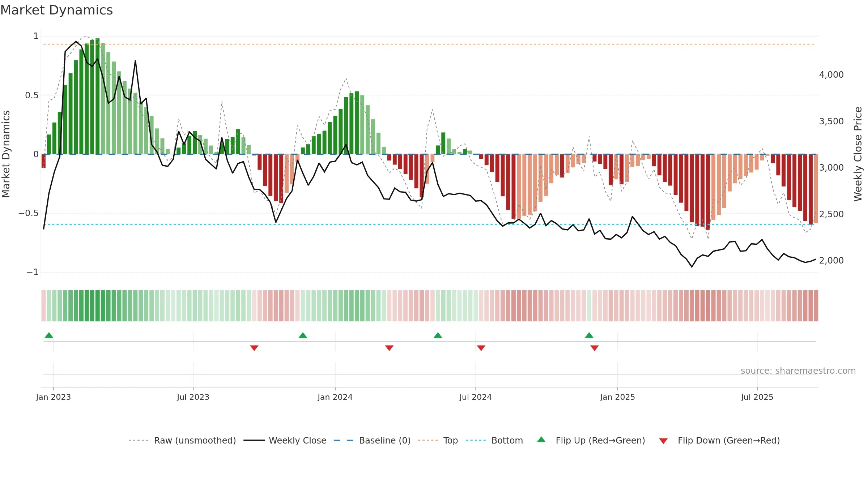Viewport: 868px width, 488px height.
Task: Toggle the Weekly Close legend entry
Action: click(x=285, y=440)
